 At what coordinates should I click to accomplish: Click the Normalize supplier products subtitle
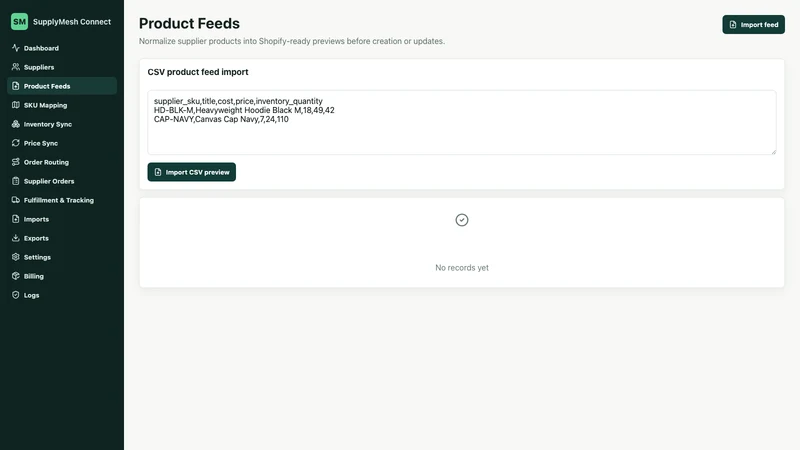pyautogui.click(x=292, y=41)
